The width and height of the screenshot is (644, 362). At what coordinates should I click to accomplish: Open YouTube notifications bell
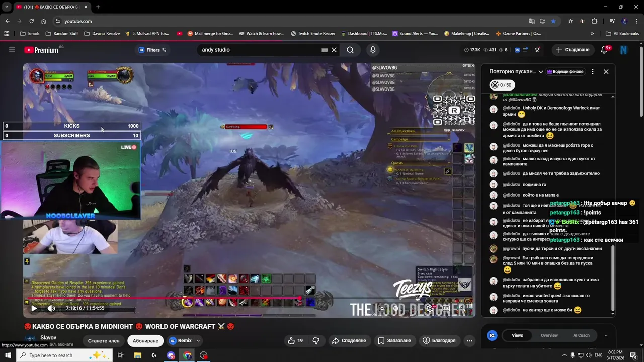[605, 50]
